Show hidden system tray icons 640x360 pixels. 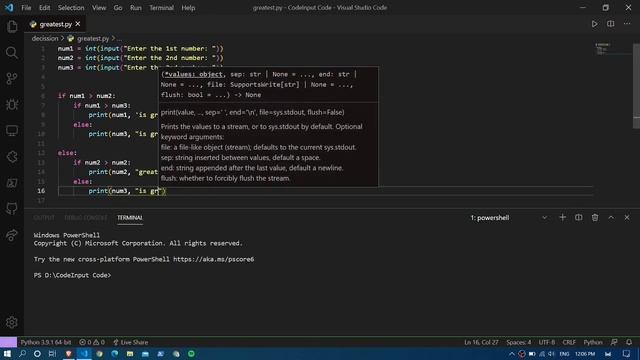point(511,354)
